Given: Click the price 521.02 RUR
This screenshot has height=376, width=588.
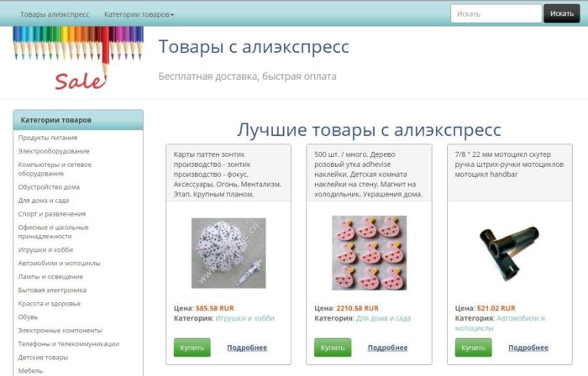Looking at the screenshot, I should tap(496, 308).
